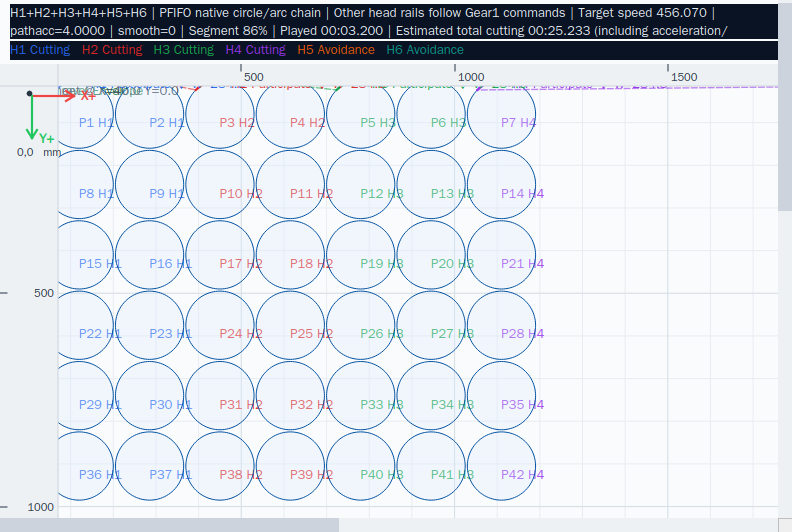
Task: Click the H5 Avoidance legend entry
Action: (x=336, y=50)
